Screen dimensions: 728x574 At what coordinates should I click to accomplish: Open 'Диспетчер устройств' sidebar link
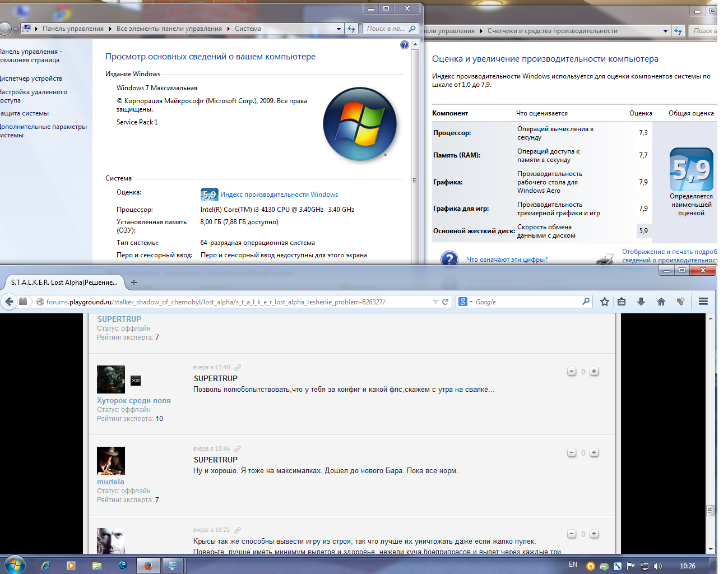tap(30, 78)
